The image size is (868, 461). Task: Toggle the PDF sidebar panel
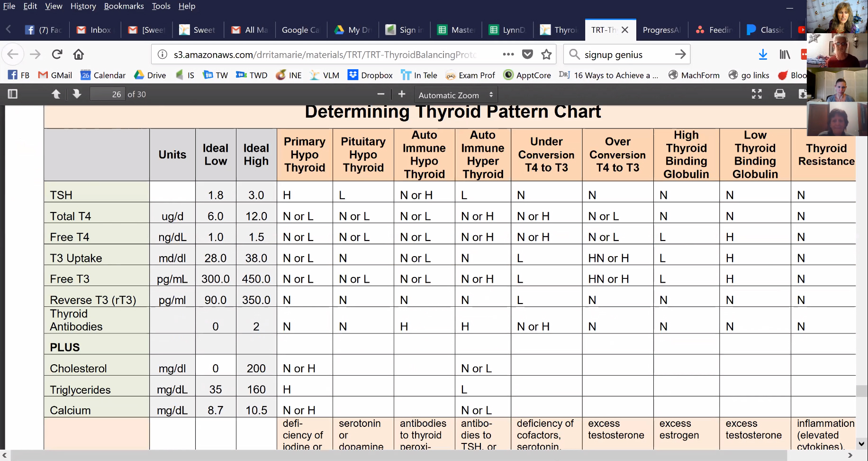point(13,94)
